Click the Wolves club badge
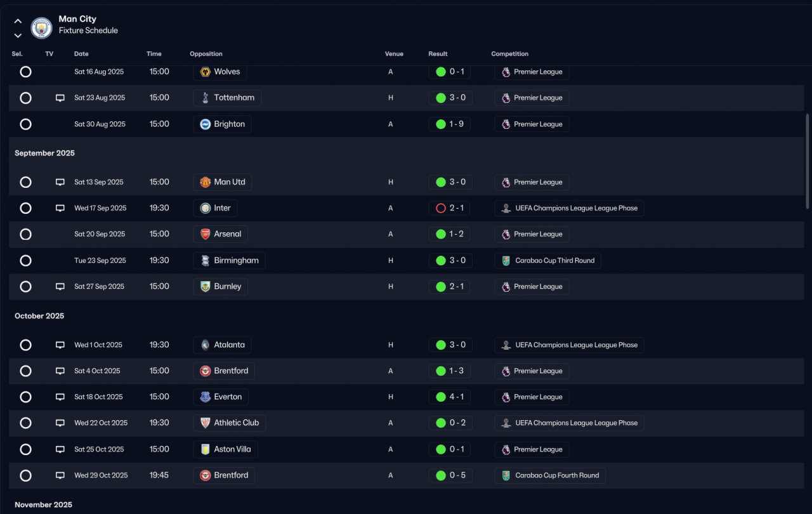Image resolution: width=812 pixels, height=514 pixels. (x=205, y=72)
